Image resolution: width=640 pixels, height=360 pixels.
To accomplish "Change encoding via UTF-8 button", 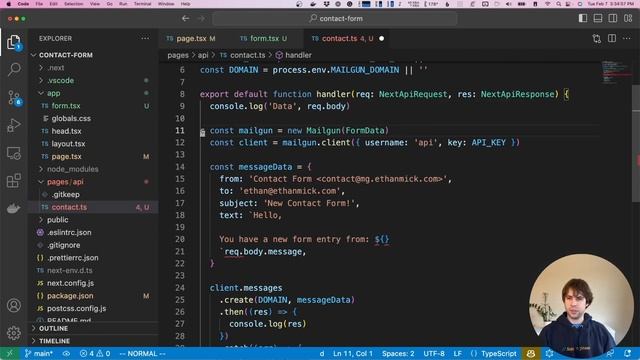I will (x=434, y=353).
